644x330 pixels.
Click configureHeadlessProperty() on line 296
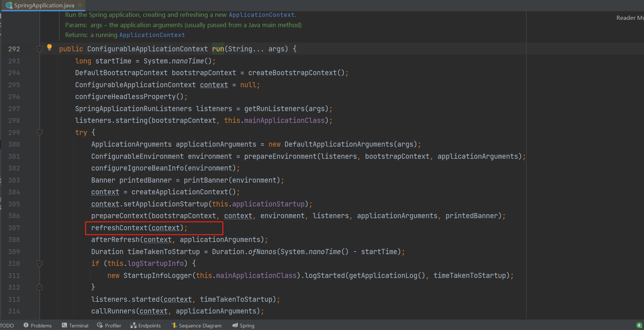tap(129, 96)
